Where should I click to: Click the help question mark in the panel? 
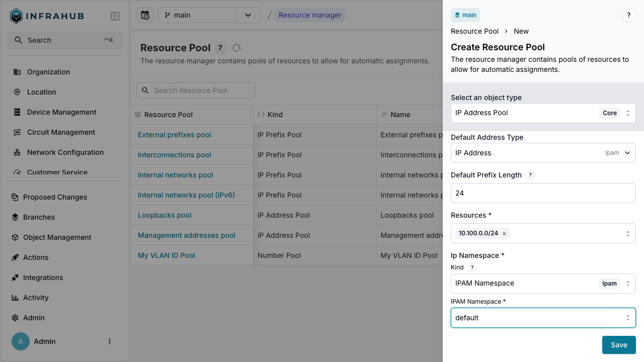point(628,15)
